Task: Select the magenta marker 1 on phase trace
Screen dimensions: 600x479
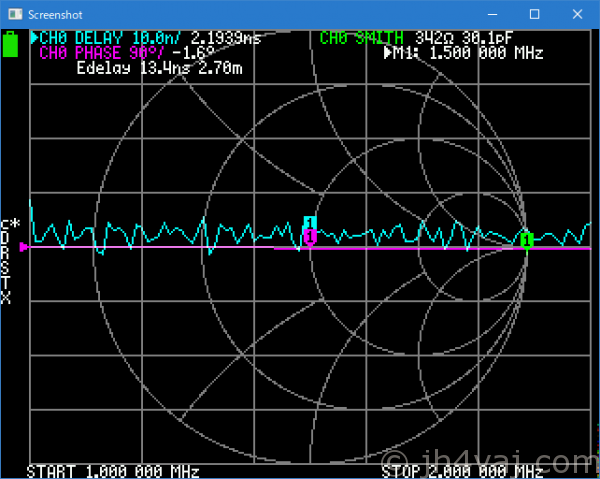Action: click(310, 237)
